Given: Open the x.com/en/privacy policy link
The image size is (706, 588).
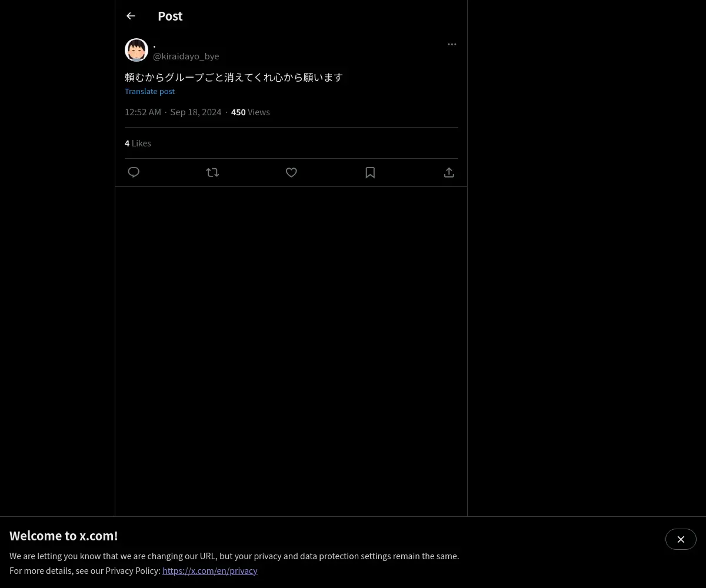Looking at the screenshot, I should [210, 570].
